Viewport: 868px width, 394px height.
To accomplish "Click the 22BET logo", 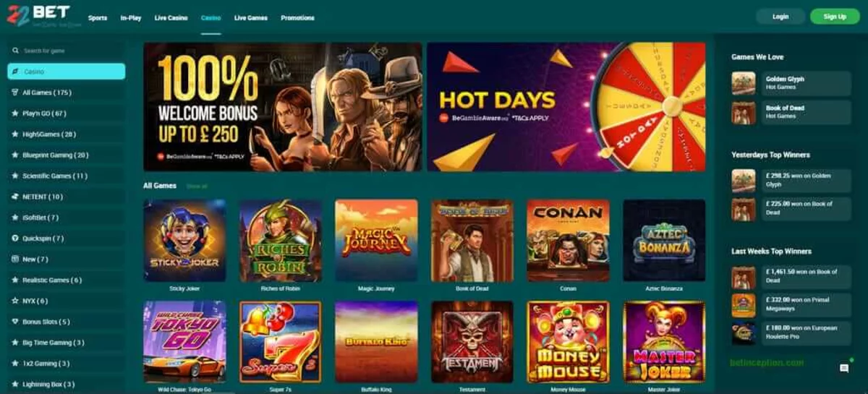I will tap(39, 16).
